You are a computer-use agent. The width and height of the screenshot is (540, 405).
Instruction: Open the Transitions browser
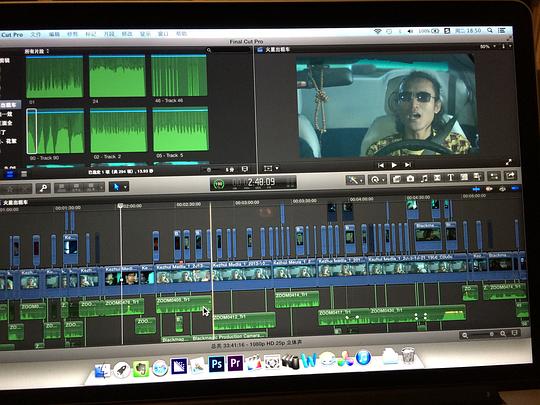[437, 178]
